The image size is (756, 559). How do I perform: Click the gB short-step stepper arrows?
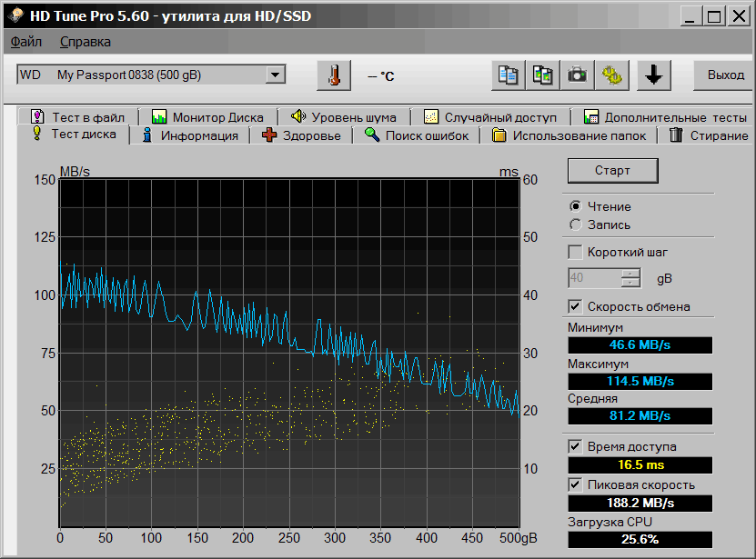[x=630, y=278]
